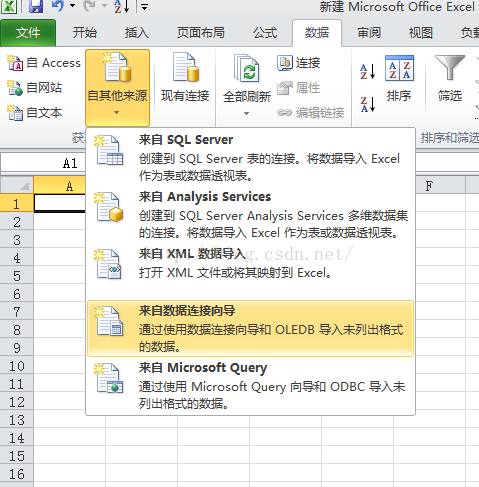The height and width of the screenshot is (487, 479).
Task: Click the 编辑链接 button
Action: pyautogui.click(x=310, y=113)
